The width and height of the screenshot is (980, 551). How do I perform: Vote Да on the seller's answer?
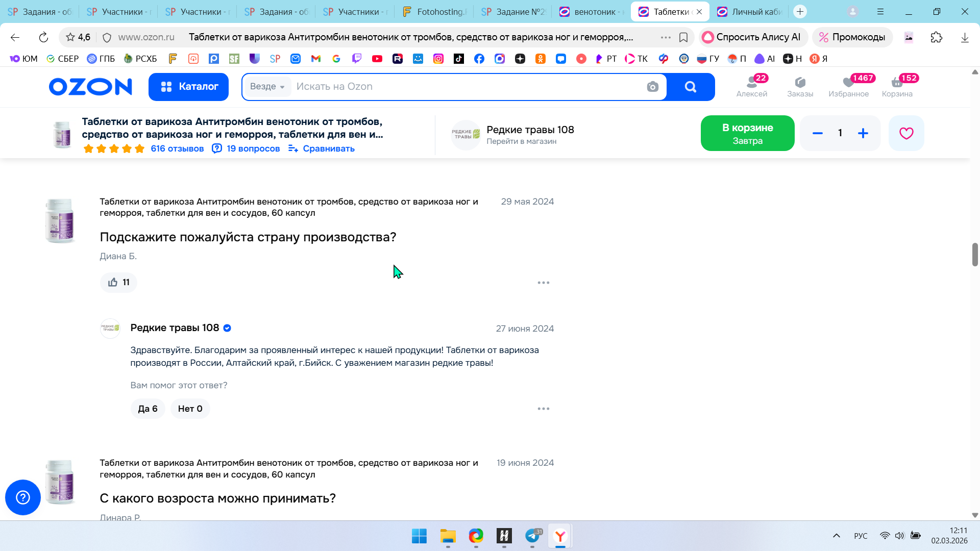pos(148,409)
